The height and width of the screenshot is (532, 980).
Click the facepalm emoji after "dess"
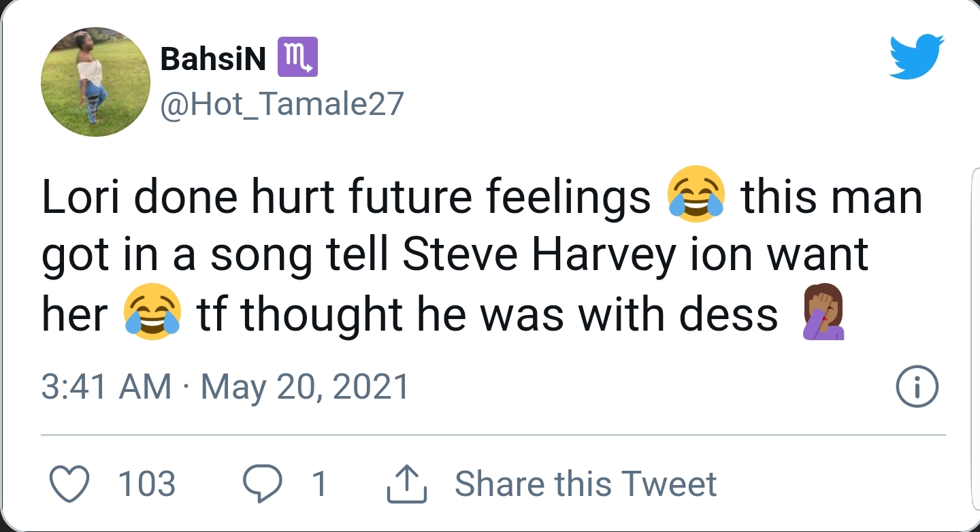click(x=823, y=314)
